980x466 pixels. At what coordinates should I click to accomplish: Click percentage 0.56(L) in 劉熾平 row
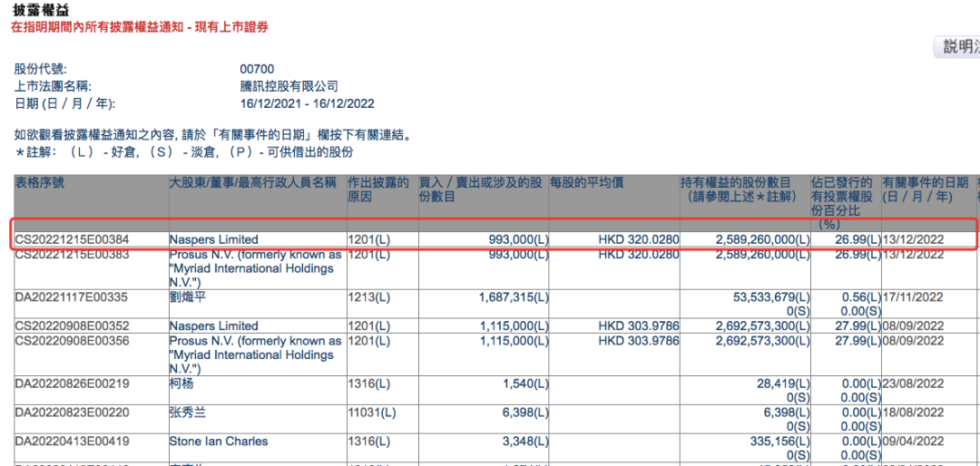click(x=863, y=298)
